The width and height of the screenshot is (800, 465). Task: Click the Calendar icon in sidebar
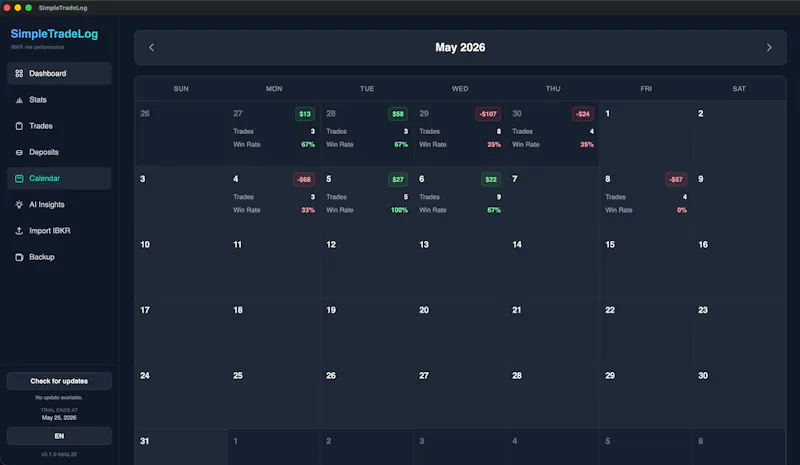pyautogui.click(x=19, y=178)
